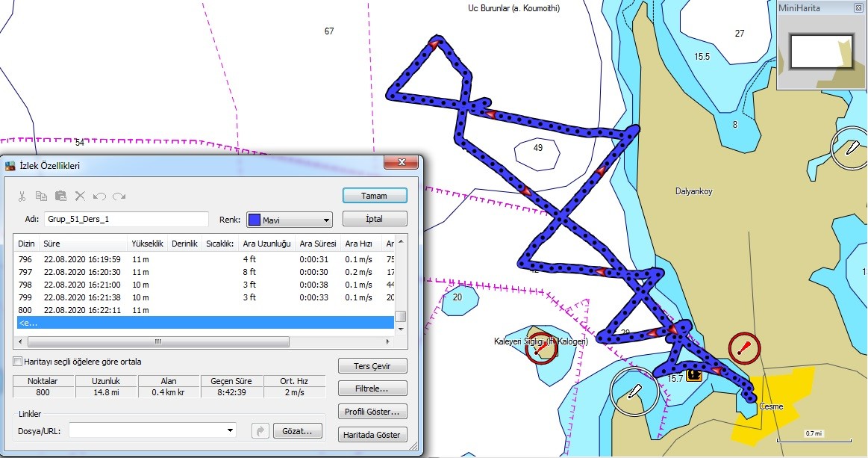Click the Dalyankoy label on the map
Viewport: 868px width, 458px height.
693,191
